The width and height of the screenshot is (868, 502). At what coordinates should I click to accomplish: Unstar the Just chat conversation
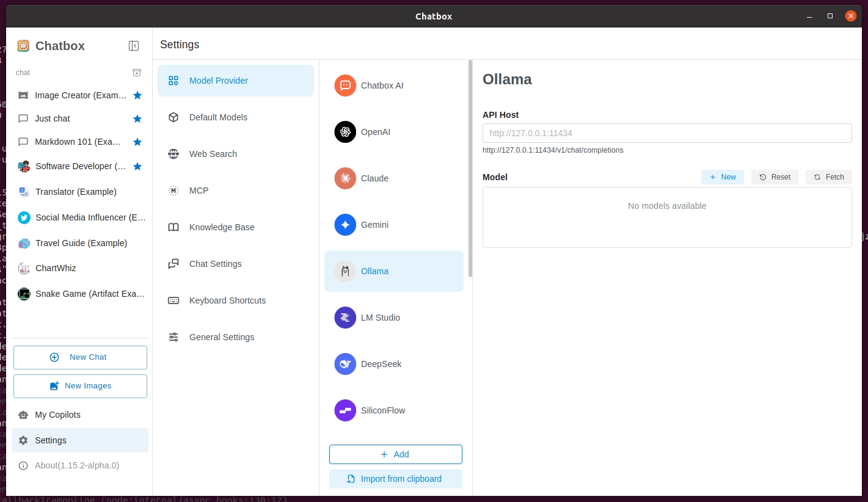(x=137, y=118)
